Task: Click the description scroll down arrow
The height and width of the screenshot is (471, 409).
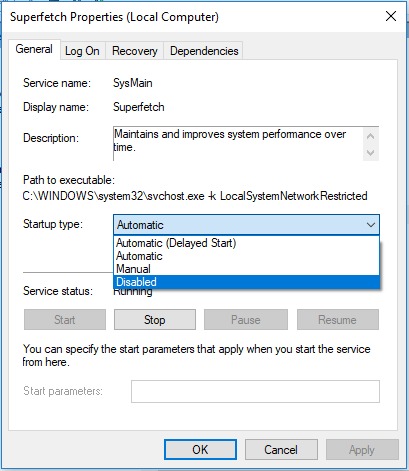Action: (370, 153)
